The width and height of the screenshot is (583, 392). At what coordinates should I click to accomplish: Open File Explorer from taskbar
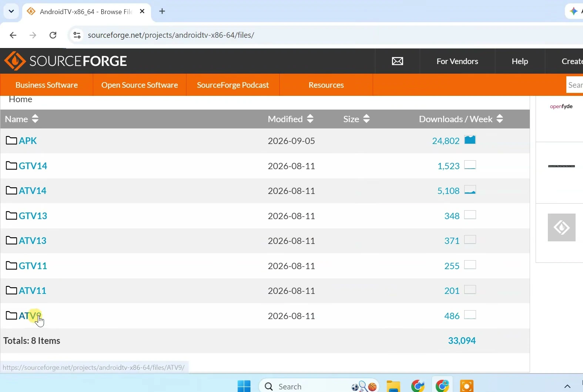(393, 386)
